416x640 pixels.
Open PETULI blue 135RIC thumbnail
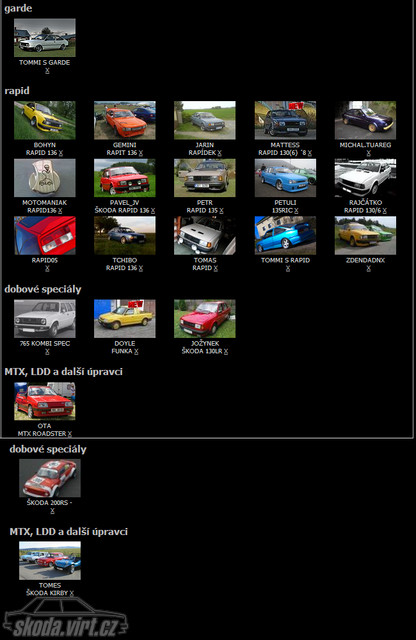pos(285,178)
